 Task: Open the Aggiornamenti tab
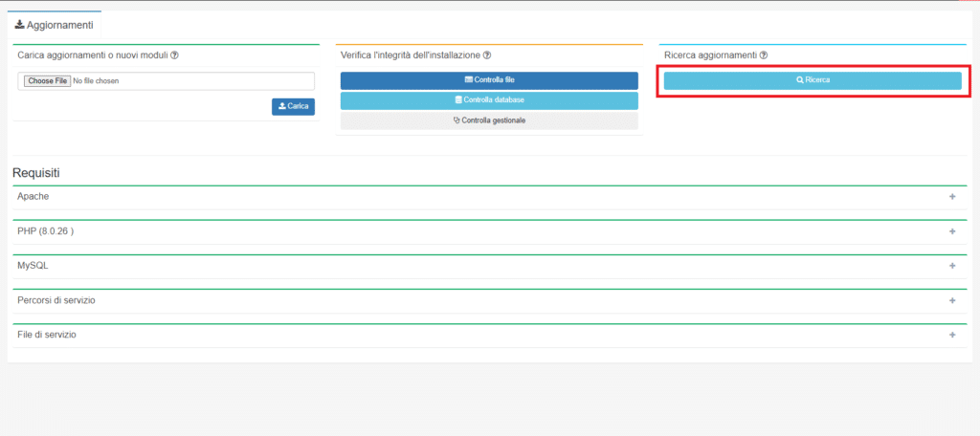(x=55, y=24)
